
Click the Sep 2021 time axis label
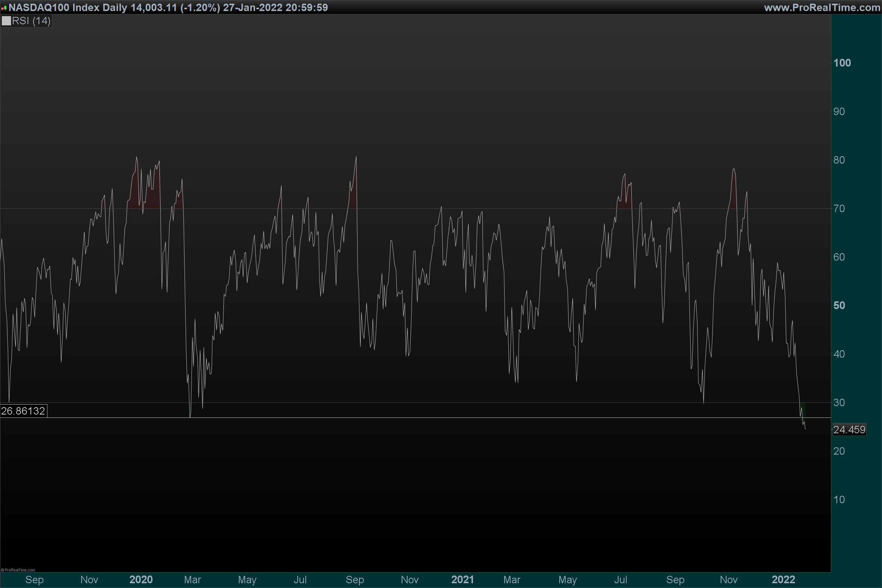click(675, 580)
